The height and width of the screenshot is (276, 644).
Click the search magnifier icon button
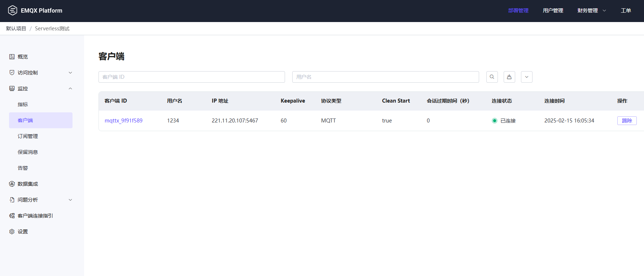pos(492,77)
